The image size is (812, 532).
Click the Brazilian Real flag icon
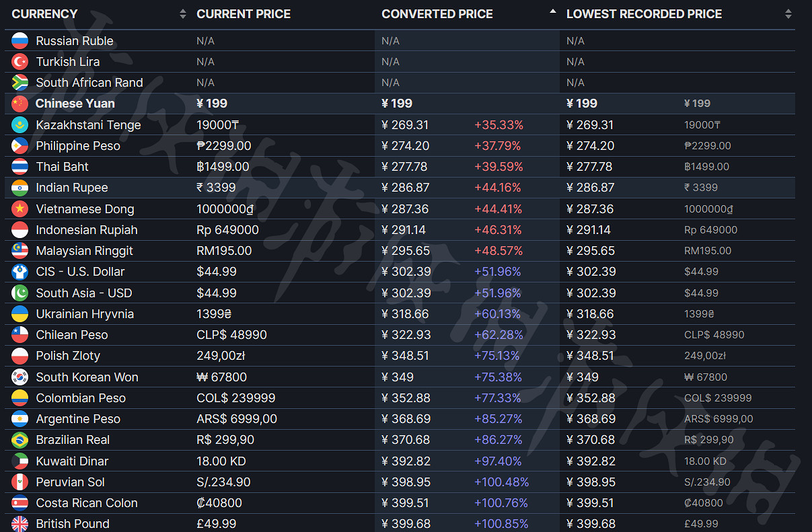click(20, 440)
